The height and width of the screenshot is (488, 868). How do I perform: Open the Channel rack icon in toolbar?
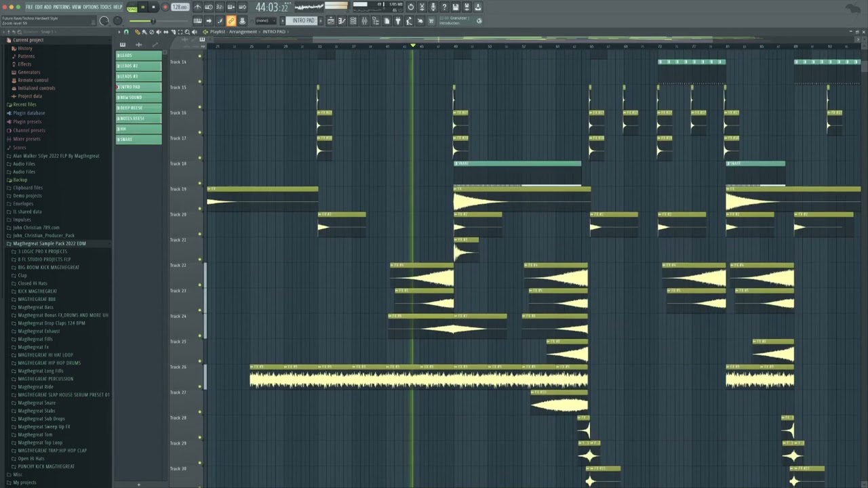coord(354,20)
